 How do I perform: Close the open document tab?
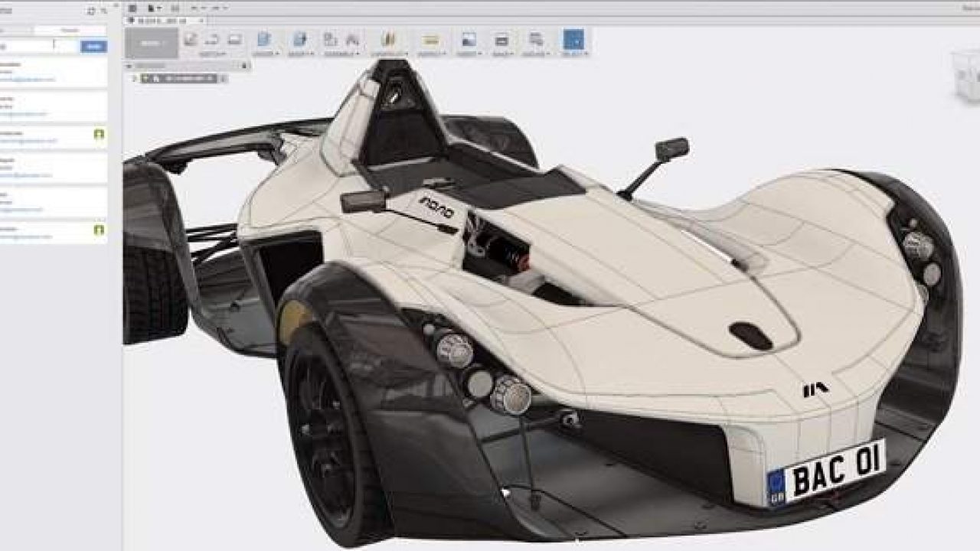202,21
